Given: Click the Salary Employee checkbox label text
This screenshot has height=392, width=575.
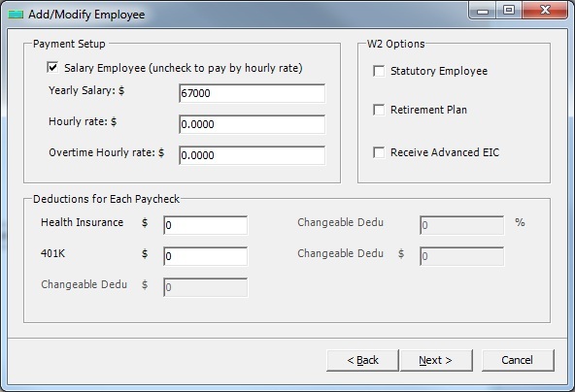Looking at the screenshot, I should coord(184,68).
